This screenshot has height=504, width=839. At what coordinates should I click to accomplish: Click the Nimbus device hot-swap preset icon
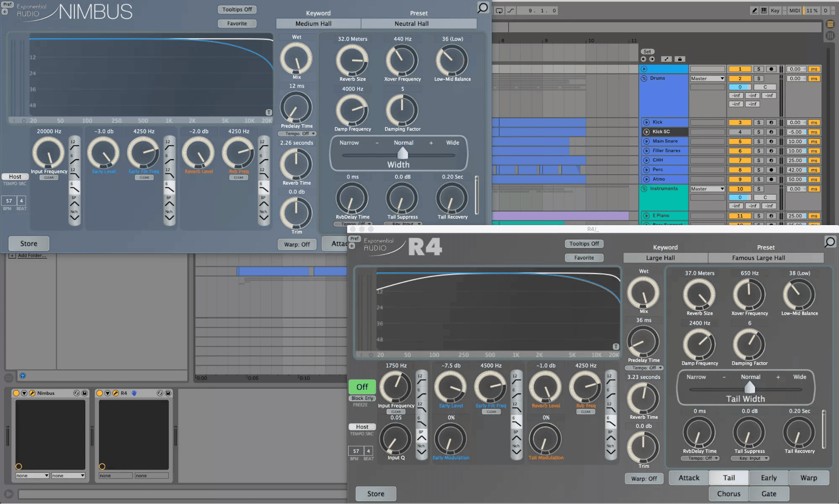(x=76, y=393)
